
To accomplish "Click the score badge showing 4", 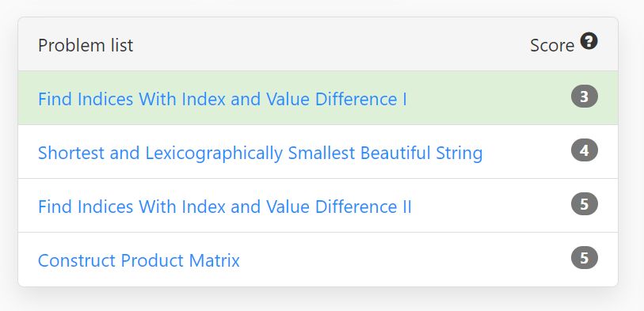I will click(x=585, y=150).
